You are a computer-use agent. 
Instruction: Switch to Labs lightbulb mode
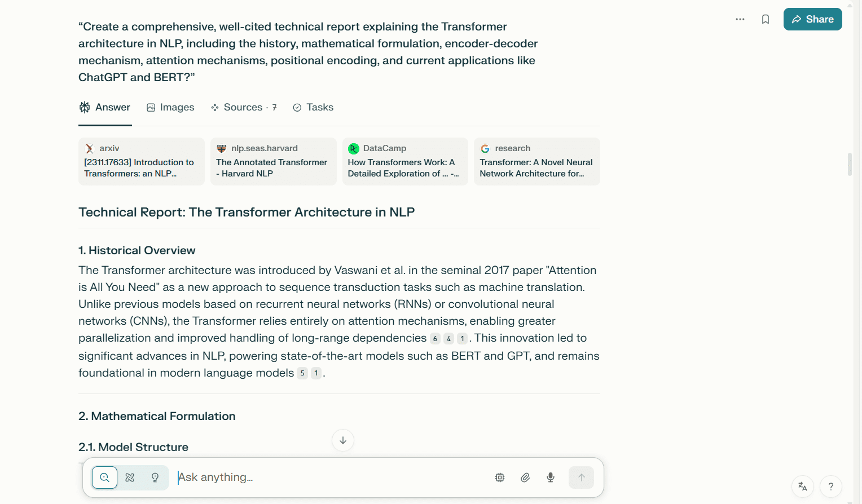(155, 478)
